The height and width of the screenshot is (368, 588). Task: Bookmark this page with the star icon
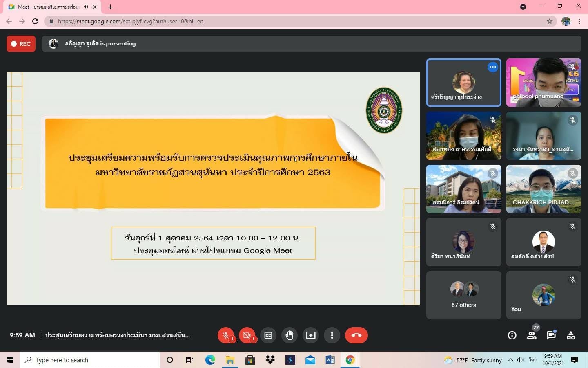550,21
